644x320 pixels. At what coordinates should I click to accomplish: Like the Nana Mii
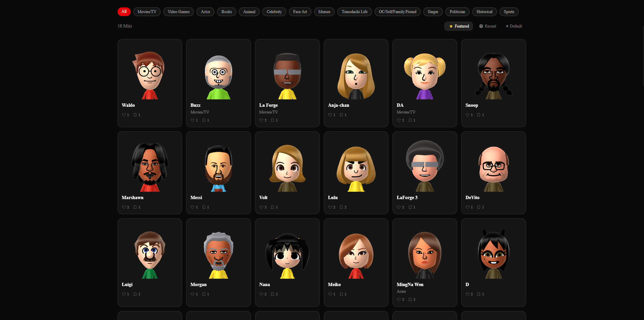click(261, 294)
